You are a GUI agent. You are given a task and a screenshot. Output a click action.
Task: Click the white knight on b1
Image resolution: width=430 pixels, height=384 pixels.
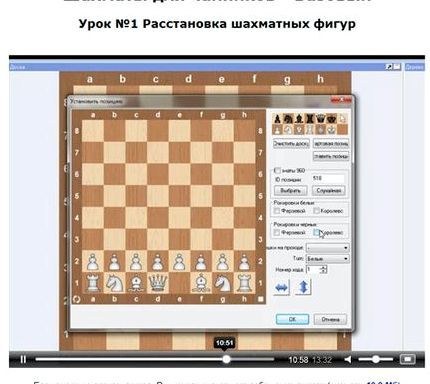(114, 283)
